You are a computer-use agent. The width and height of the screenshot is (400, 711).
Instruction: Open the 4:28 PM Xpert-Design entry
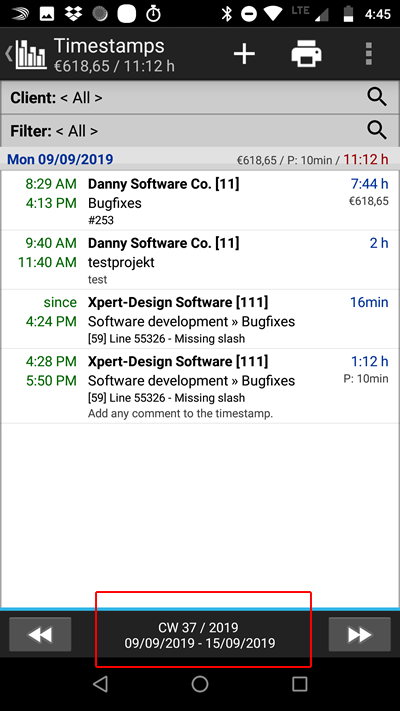[x=200, y=386]
